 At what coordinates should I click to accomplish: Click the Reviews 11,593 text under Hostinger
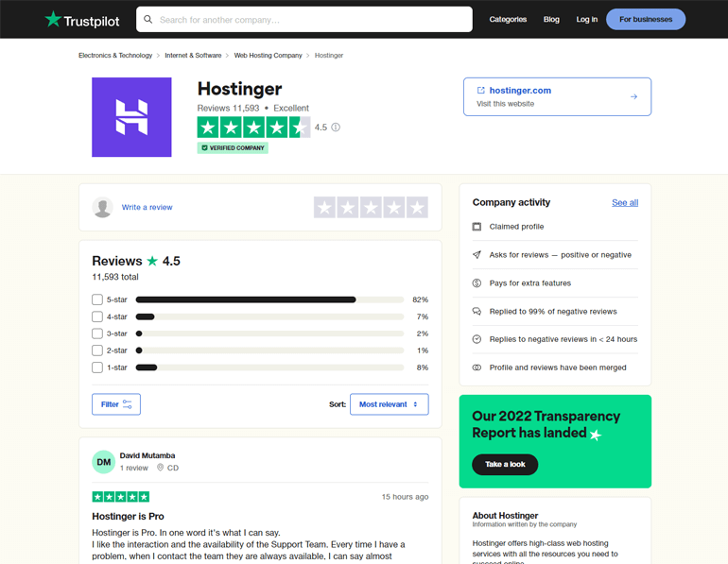point(228,108)
